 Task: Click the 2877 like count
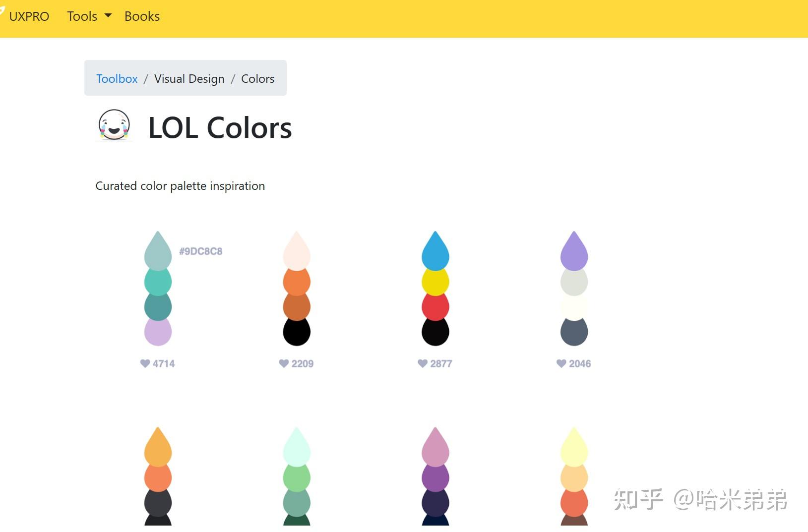[x=441, y=363]
